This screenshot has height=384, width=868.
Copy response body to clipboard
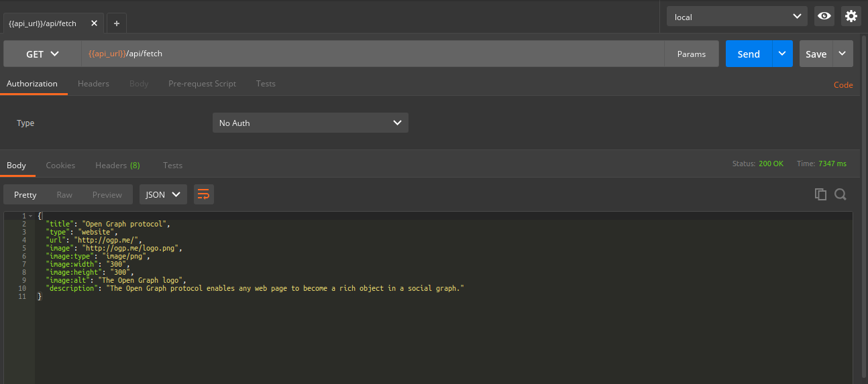coord(820,194)
